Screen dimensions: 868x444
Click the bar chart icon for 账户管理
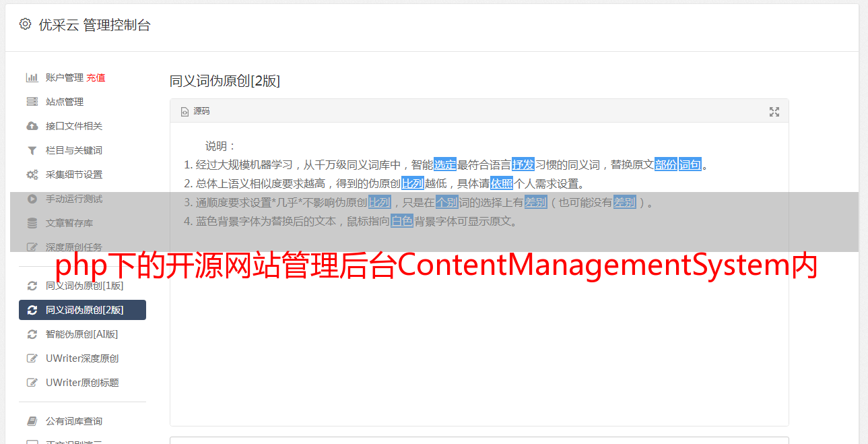(x=32, y=77)
